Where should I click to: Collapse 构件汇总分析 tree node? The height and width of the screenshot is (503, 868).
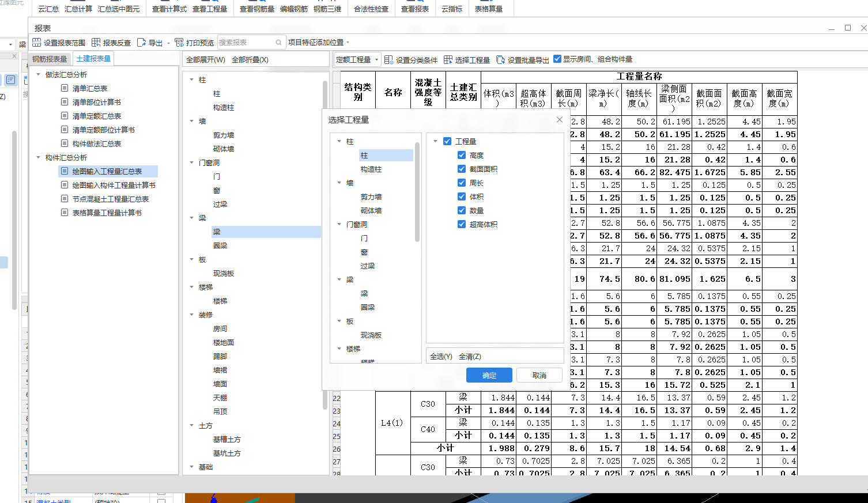click(39, 157)
